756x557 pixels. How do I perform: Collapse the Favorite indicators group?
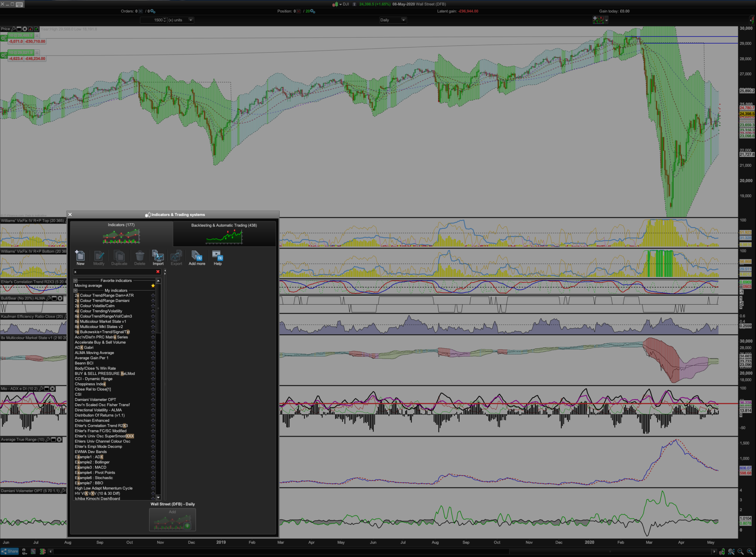75,281
